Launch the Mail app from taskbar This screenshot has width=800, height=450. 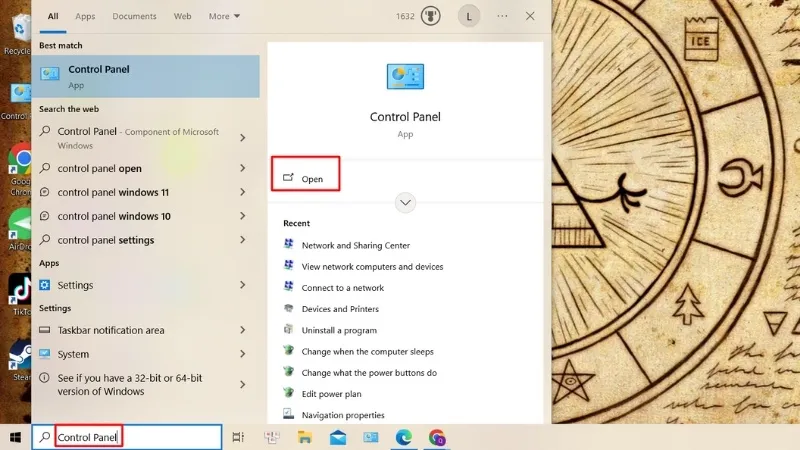click(x=338, y=437)
